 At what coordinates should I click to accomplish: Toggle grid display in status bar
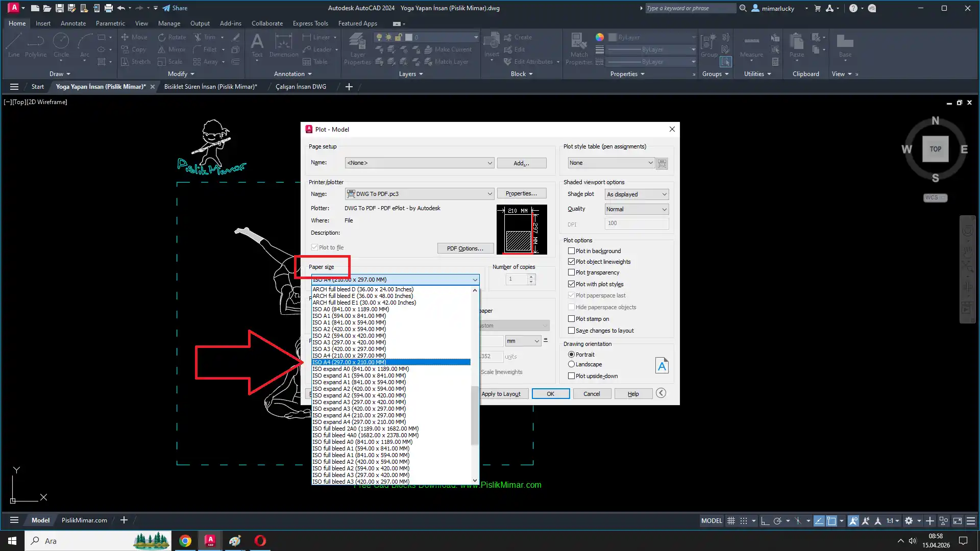(731, 521)
